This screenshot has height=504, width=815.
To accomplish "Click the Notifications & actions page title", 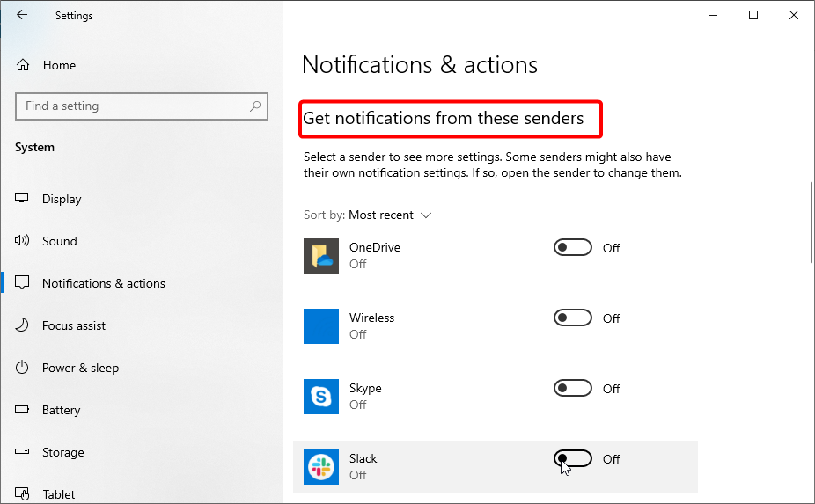I will 420,65.
